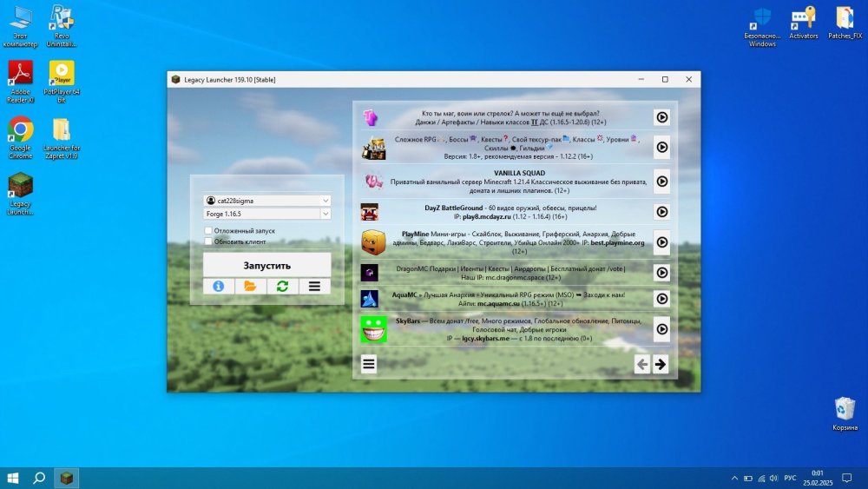This screenshot has height=489, width=868.
Task: Play the Сложное RPG server entry
Action: tap(661, 148)
